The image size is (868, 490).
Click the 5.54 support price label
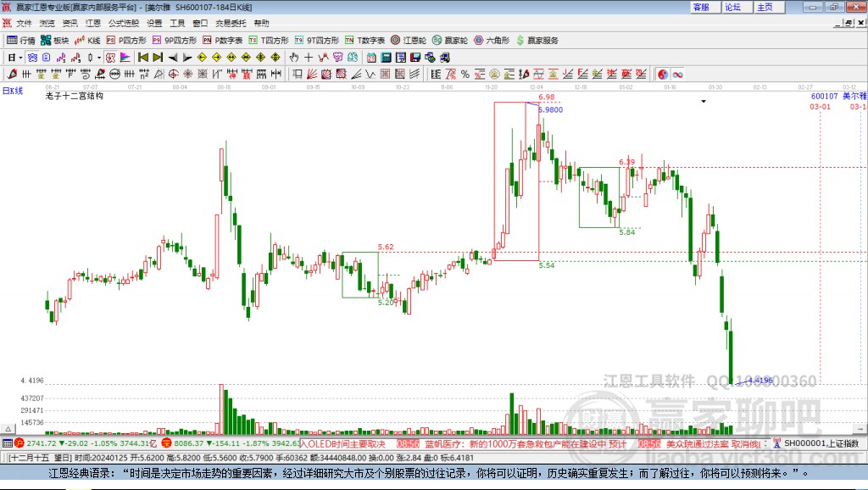[547, 265]
